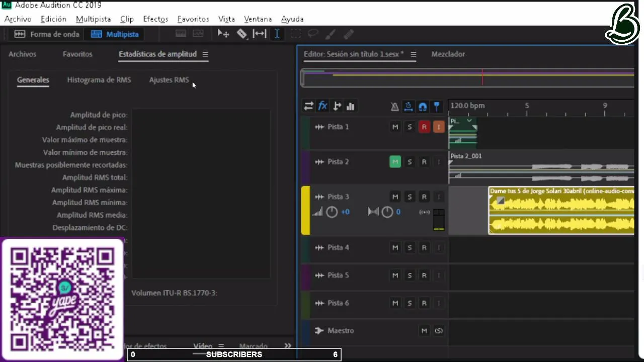Expand the hidden panel tabs chevron
Viewport: 644px width, 362px height.
pyautogui.click(x=288, y=346)
